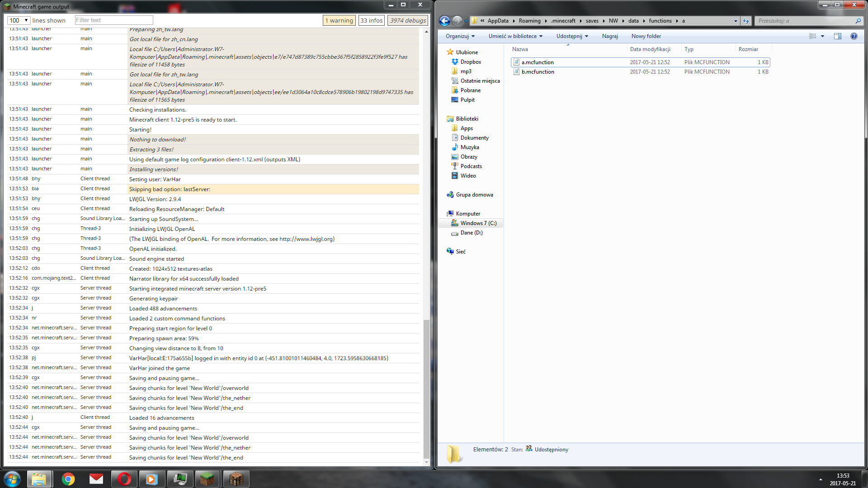Click the functions breadcrumb in address bar
The width and height of the screenshot is (868, 488).
click(660, 21)
